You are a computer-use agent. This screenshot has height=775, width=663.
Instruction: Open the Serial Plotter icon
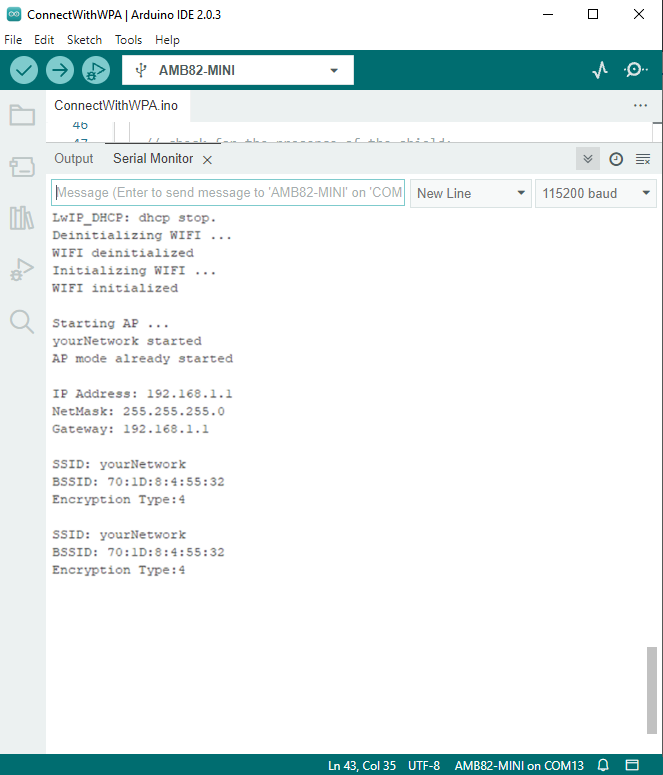tap(600, 70)
